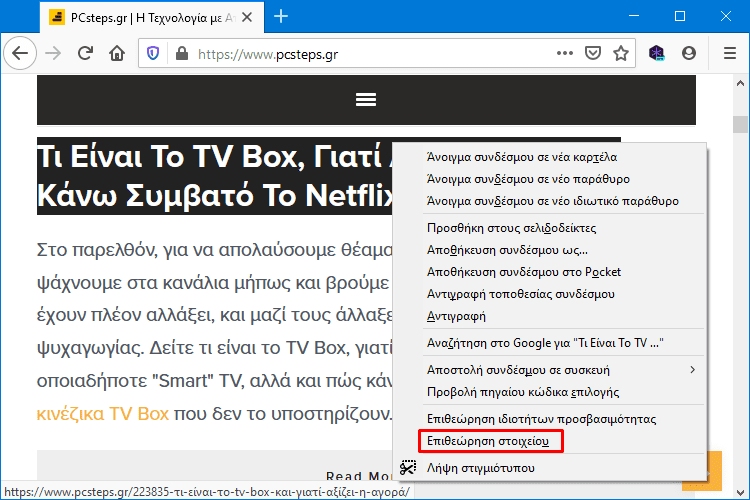The height and width of the screenshot is (500, 750).
Task: Follow the κινέζικα TV Box link
Action: point(103,413)
